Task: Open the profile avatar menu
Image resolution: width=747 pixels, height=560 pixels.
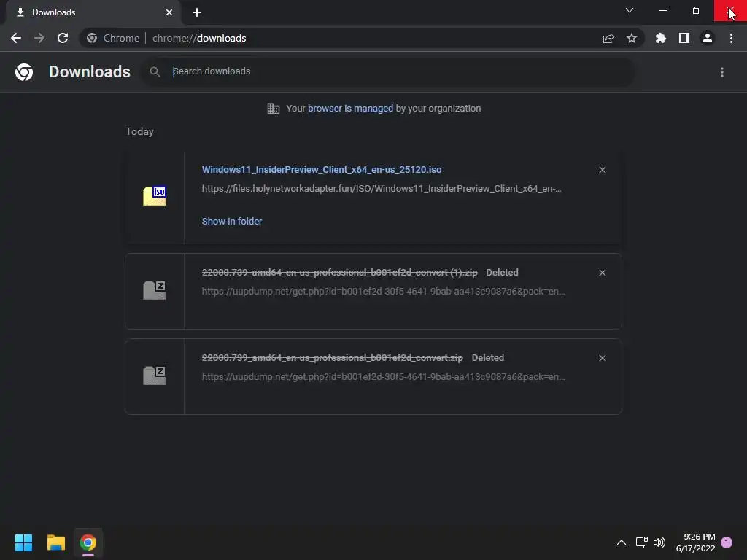Action: [708, 38]
